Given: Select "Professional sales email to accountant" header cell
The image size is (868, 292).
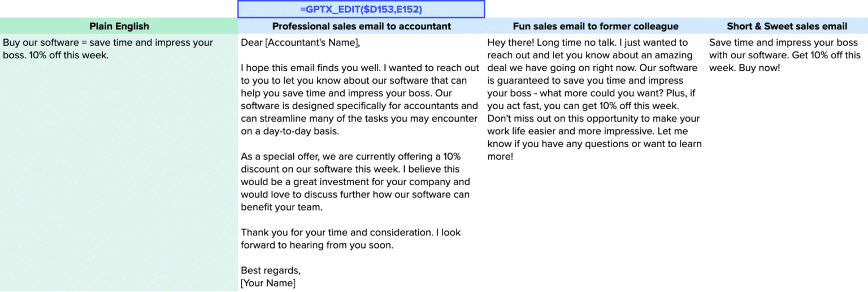Looking at the screenshot, I should pos(362,26).
